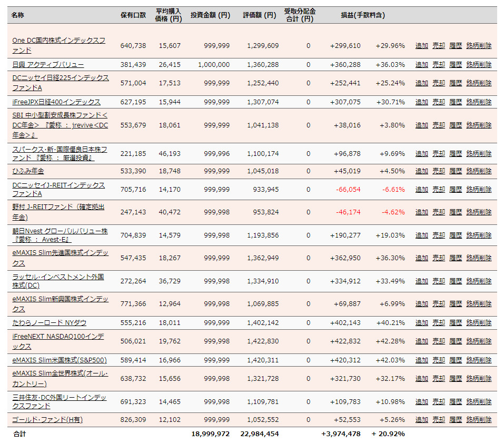Open eMAXIS Slim先進国株式インデックス link

point(60,258)
